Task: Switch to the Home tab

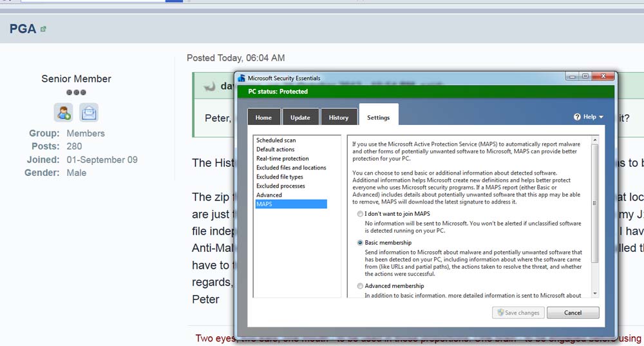Action: pos(263,117)
